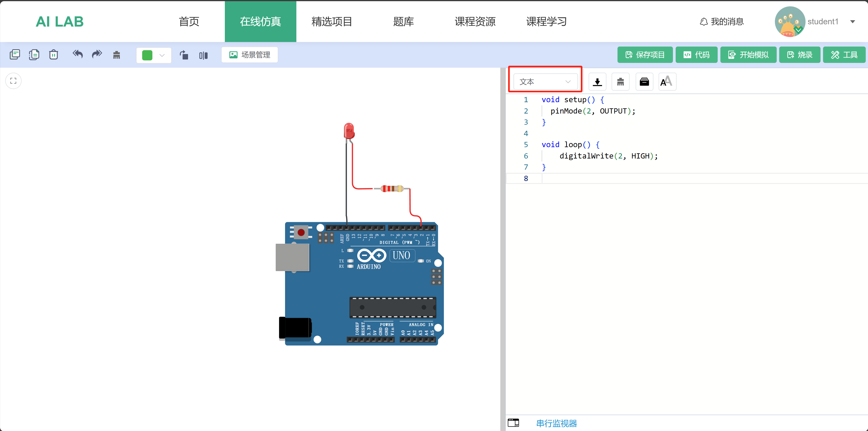Click the mirror flip icon
Viewport: 868px width, 431px height.
tap(203, 55)
